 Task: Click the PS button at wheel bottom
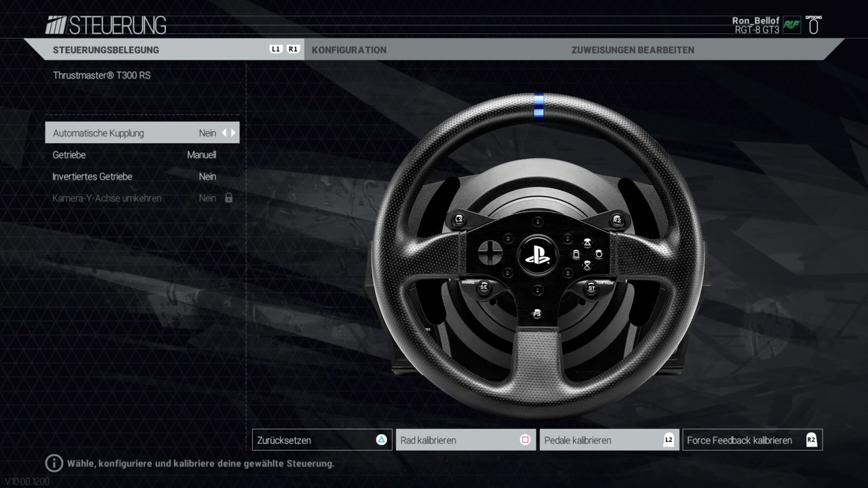(537, 314)
